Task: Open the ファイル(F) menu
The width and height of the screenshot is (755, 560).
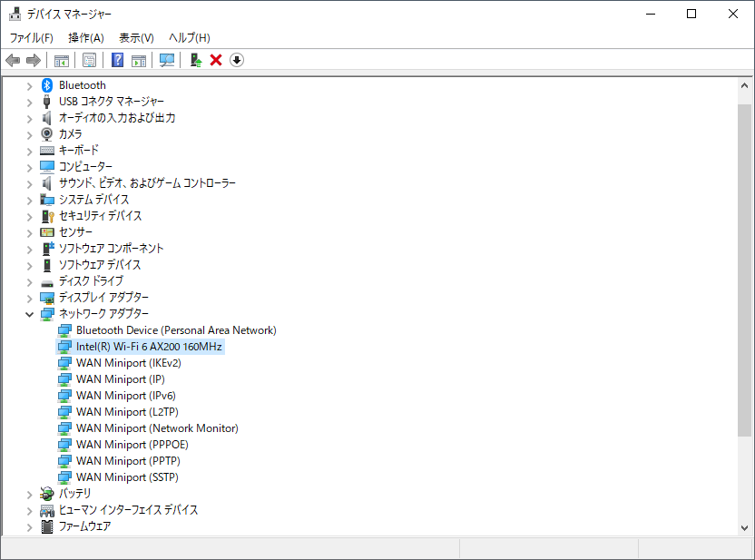Action: point(31,37)
